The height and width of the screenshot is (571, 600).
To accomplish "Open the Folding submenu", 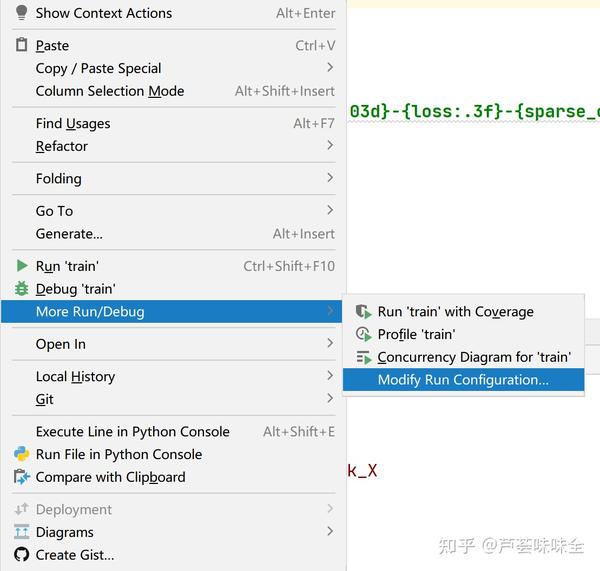I will [x=59, y=179].
